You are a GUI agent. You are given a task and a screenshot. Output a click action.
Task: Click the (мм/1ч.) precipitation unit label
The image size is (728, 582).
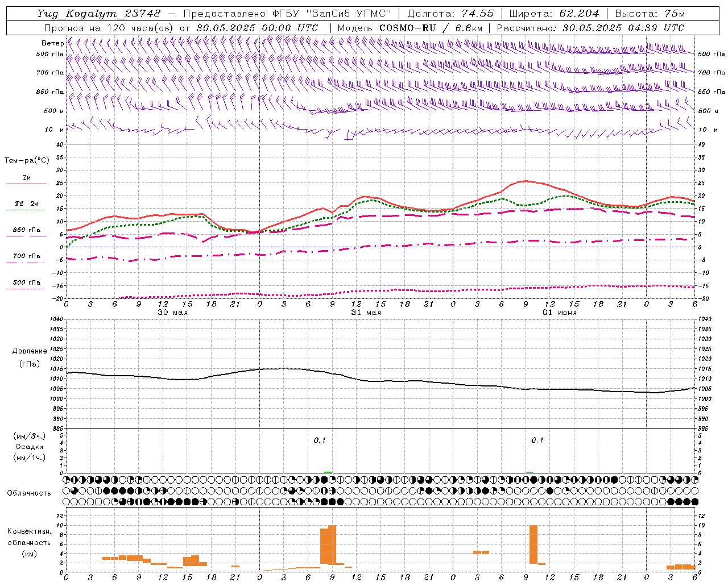[30, 458]
